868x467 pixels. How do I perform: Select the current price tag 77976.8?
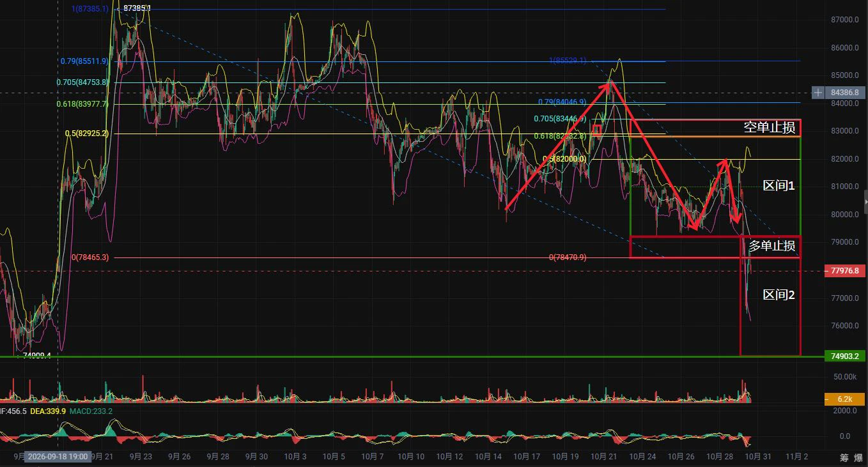pos(845,271)
